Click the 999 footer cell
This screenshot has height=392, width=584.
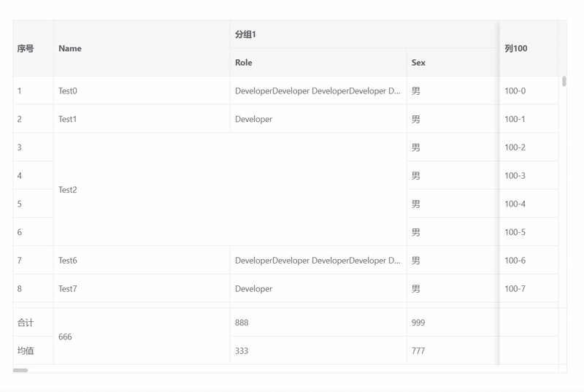(x=453, y=323)
